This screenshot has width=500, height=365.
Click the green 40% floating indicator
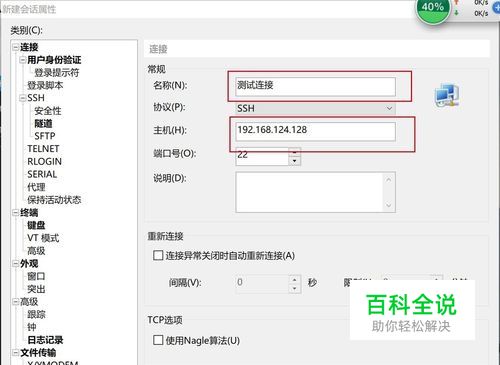(433, 8)
